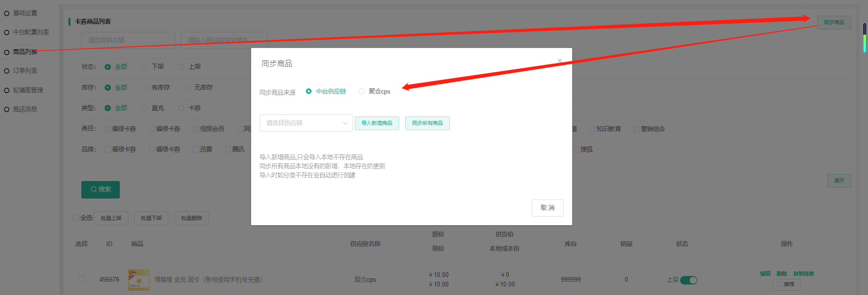Click the 请选择供应链 filter field on page
The width and height of the screenshot is (868, 295).
[x=128, y=40]
